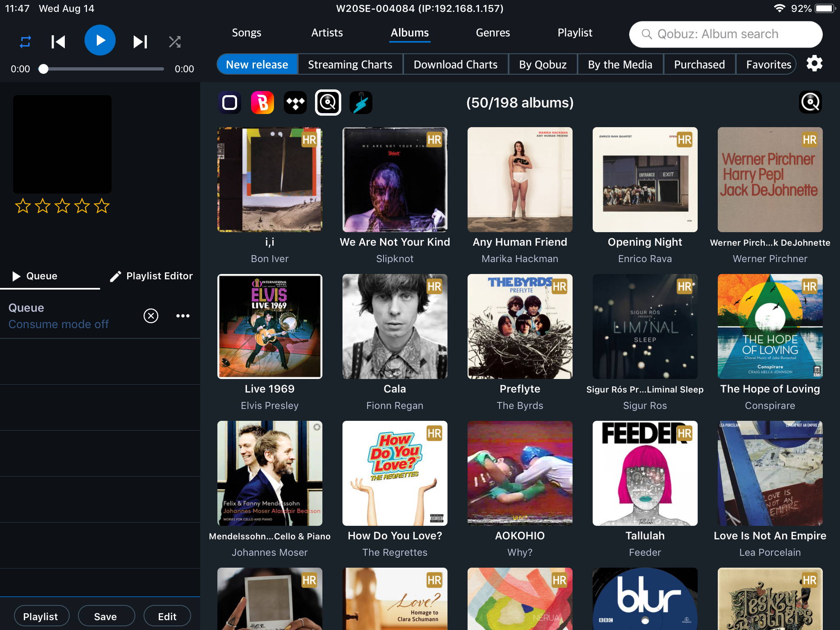The image size is (840, 630).
Task: Click the Save button
Action: tap(106, 616)
